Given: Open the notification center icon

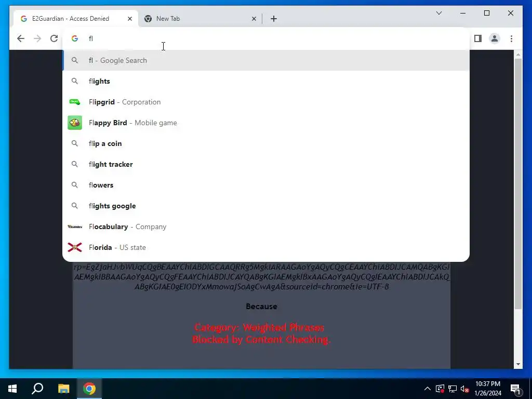Looking at the screenshot, I should coord(515,389).
